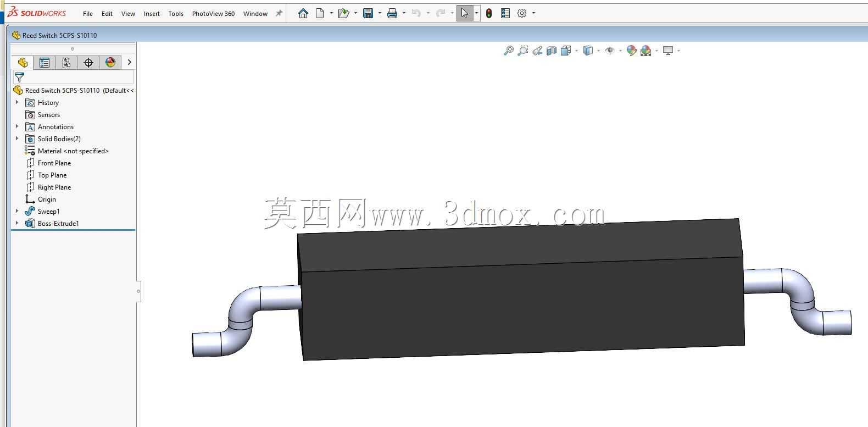Open File Properties list icon
This screenshot has height=427, width=868.
(x=505, y=13)
